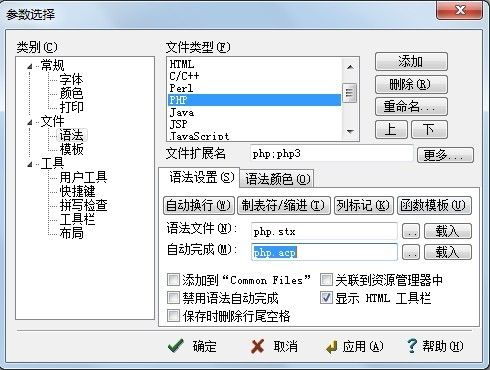Uncheck 显示 HTML 工具栏 checkbox
The image size is (490, 370).
(326, 298)
